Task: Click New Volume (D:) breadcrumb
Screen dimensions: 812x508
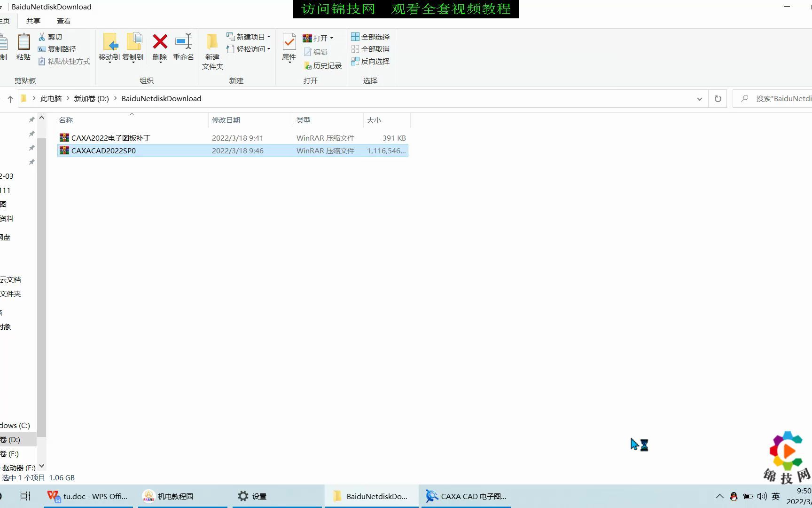Action: pos(91,98)
